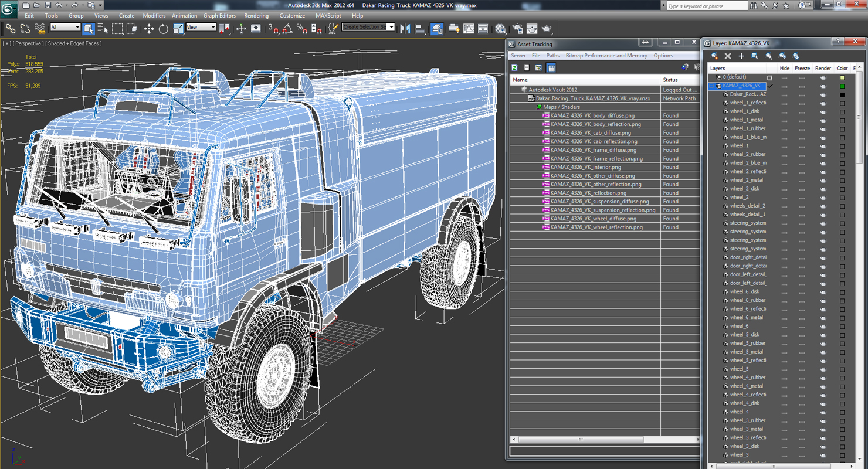Toggle Spinner Snap in main toolbar
This screenshot has height=469, width=868.
click(316, 28)
